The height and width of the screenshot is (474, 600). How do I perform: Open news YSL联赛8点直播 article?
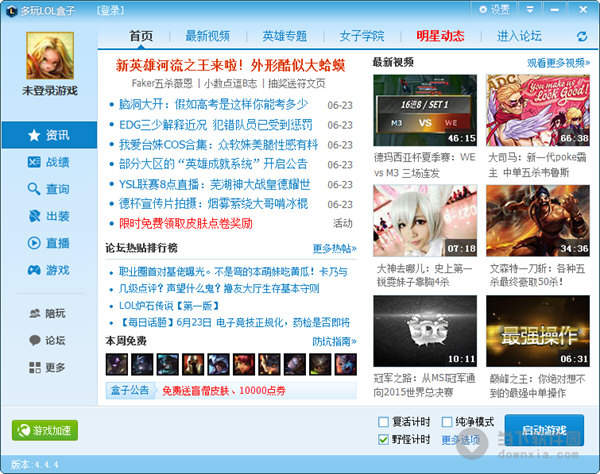215,184
